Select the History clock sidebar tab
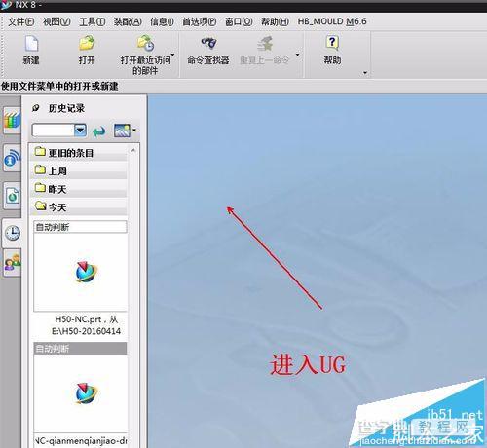 pos(13,233)
